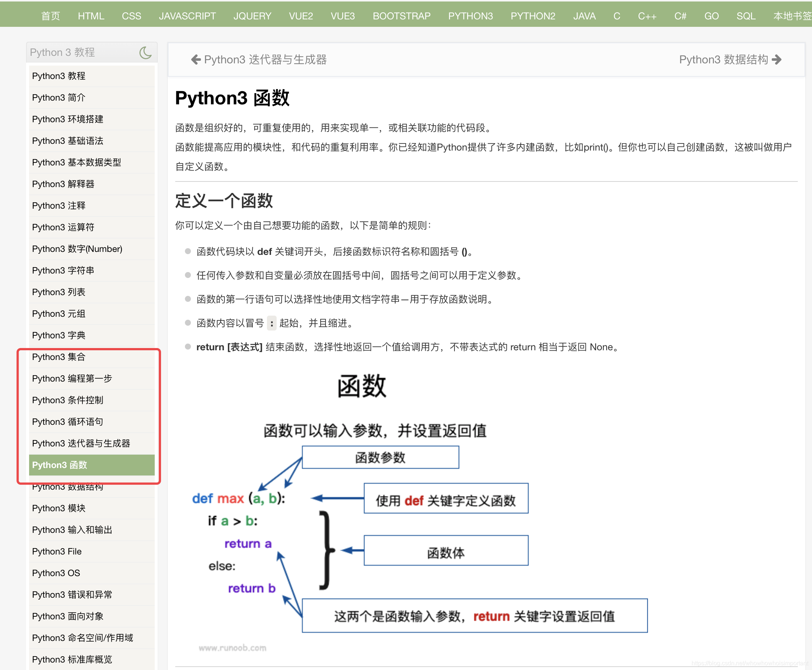Open the JAVASCRIPT menu in the top bar
812x670 pixels.
click(187, 16)
